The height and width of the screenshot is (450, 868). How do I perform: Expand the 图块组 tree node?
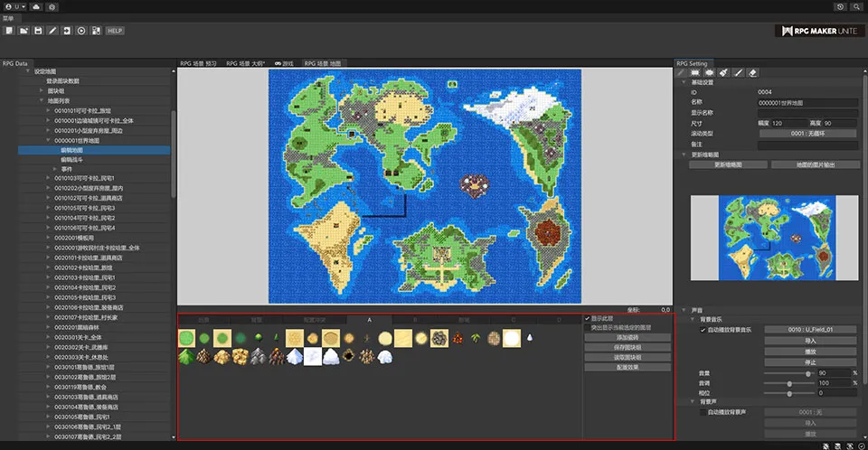[41, 90]
